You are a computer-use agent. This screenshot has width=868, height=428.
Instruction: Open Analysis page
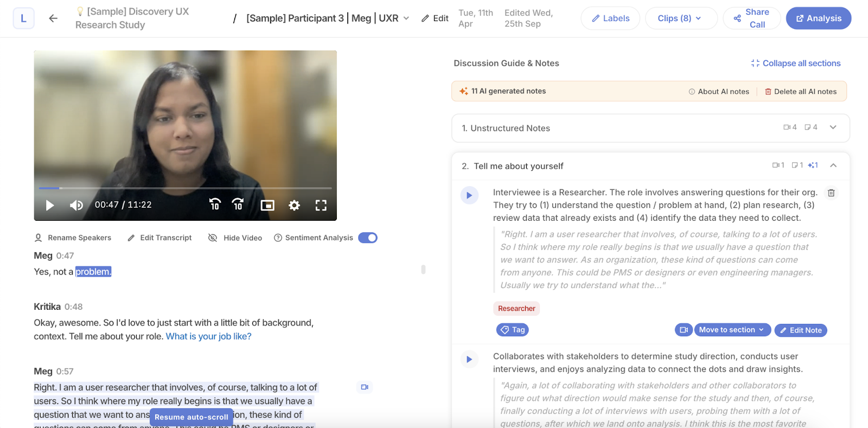[x=819, y=18]
